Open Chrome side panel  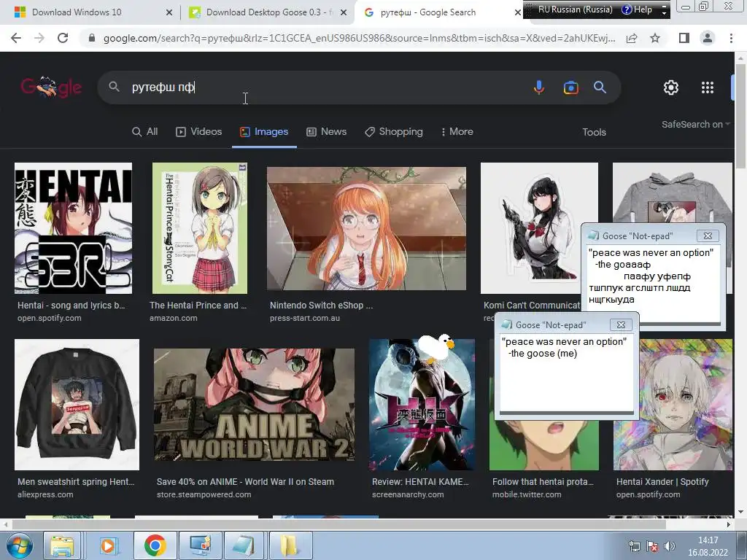pos(684,38)
